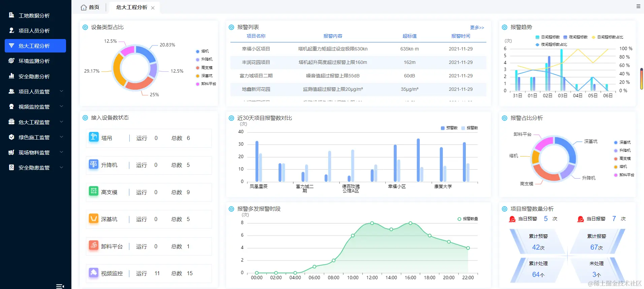
Task: Click 报警内容 column header
Action: [333, 36]
